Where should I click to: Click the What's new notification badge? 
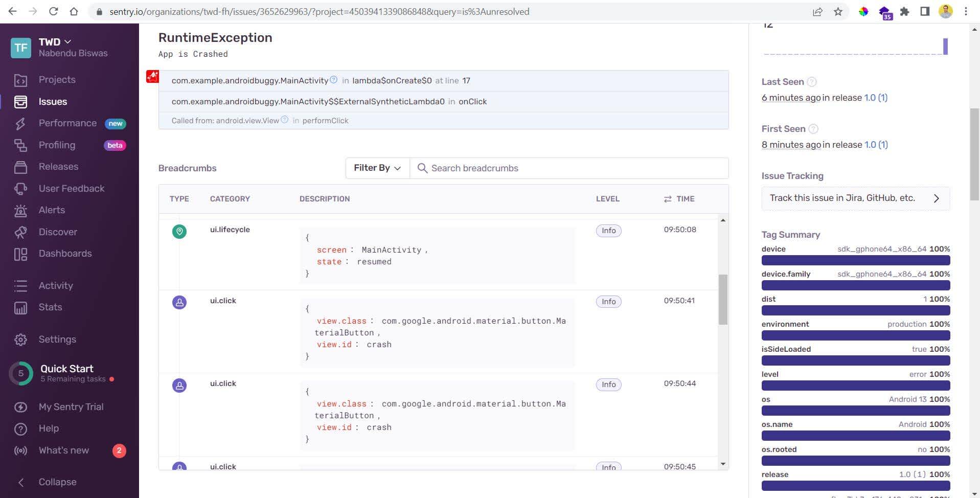(119, 450)
